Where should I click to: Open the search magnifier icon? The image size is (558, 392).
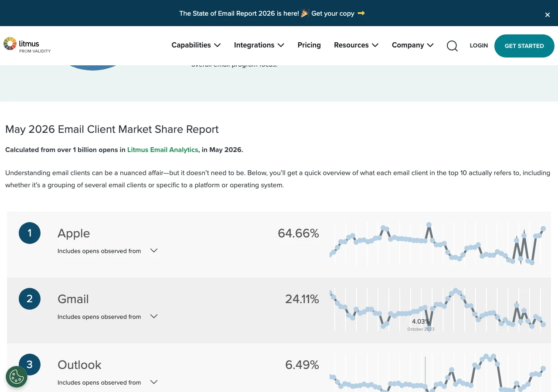click(452, 46)
